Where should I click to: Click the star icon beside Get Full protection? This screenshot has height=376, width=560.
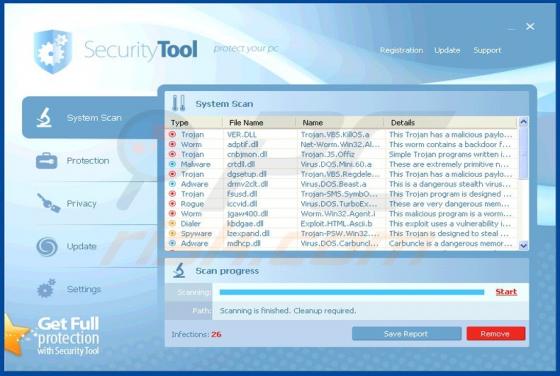[17, 336]
